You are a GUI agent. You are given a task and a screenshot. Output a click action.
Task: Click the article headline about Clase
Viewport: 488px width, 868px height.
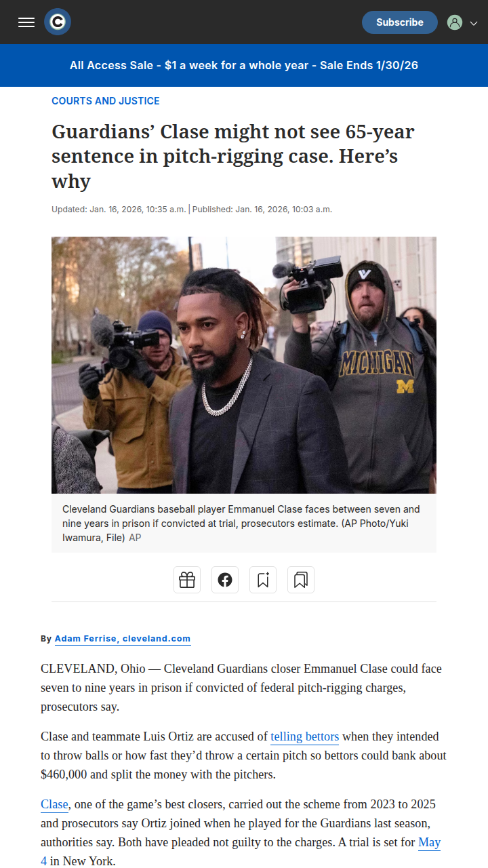233,156
